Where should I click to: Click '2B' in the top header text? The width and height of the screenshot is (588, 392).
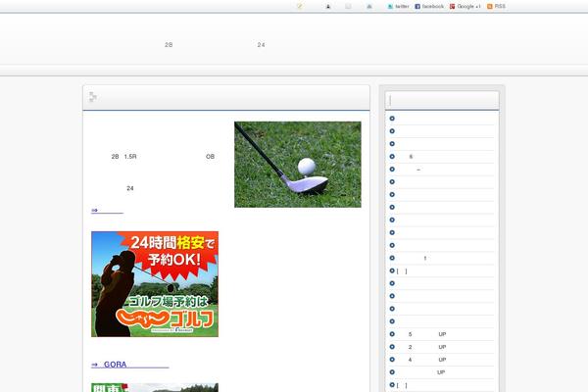(169, 45)
